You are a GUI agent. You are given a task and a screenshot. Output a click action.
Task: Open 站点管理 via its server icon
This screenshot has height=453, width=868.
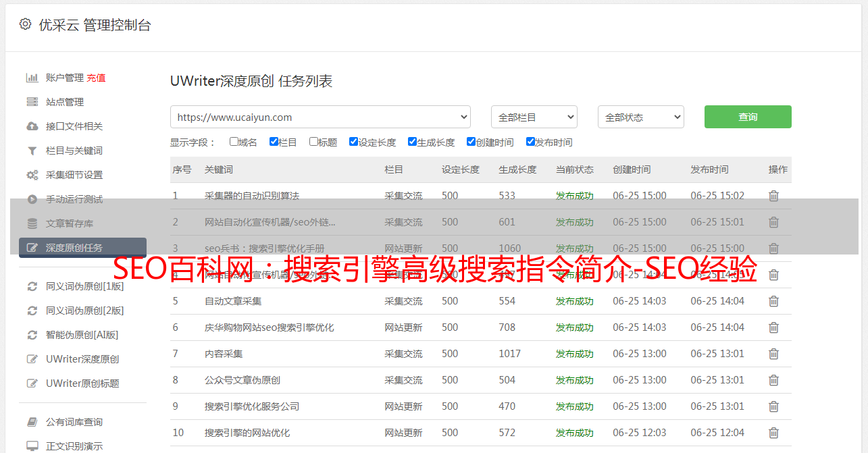(32, 102)
